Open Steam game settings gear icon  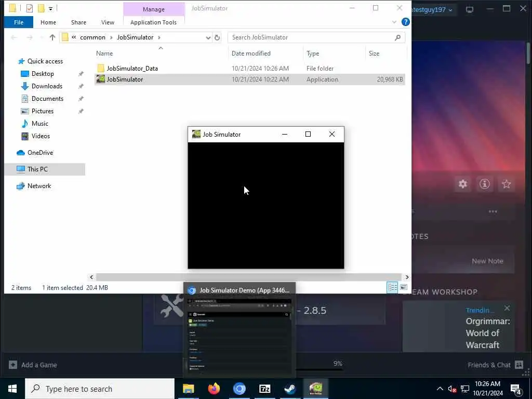463,184
